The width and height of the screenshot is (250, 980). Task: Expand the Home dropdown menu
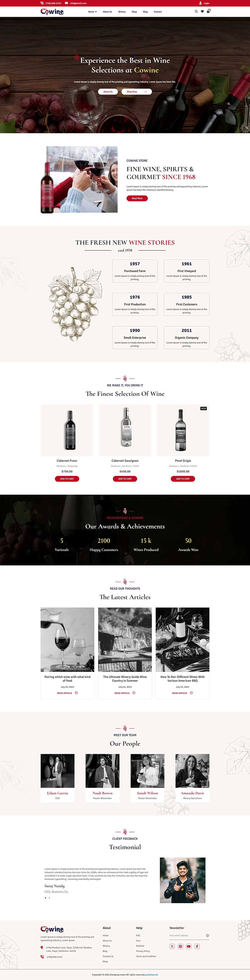[92, 12]
